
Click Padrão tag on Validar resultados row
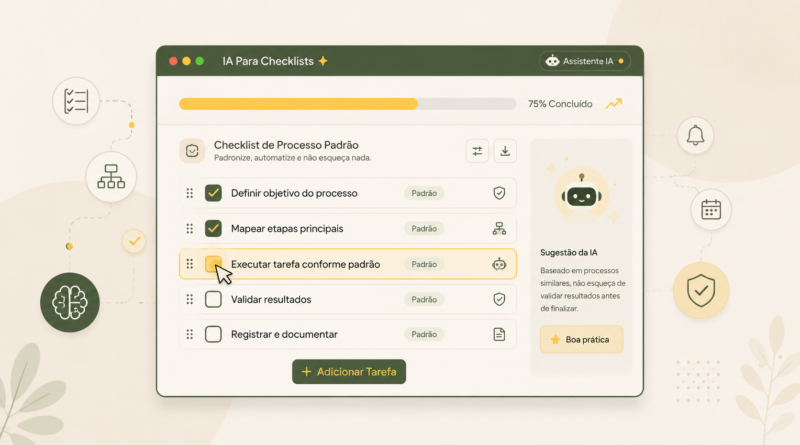pyautogui.click(x=424, y=299)
